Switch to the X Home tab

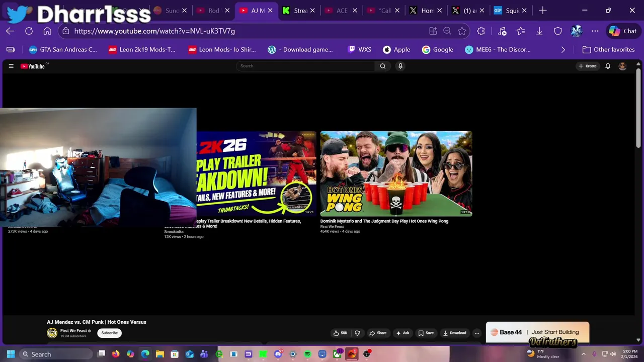(x=427, y=11)
